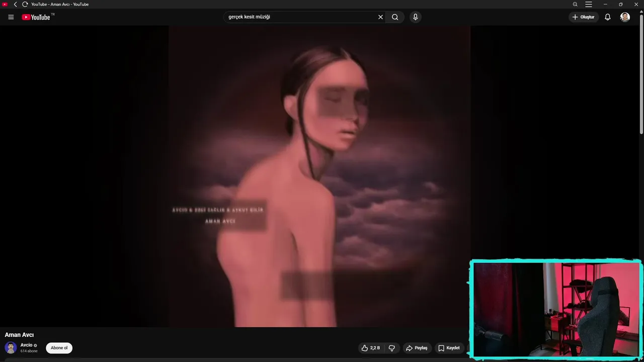Like the video with the thumbs up
The height and width of the screenshot is (362, 644).
click(x=371, y=348)
